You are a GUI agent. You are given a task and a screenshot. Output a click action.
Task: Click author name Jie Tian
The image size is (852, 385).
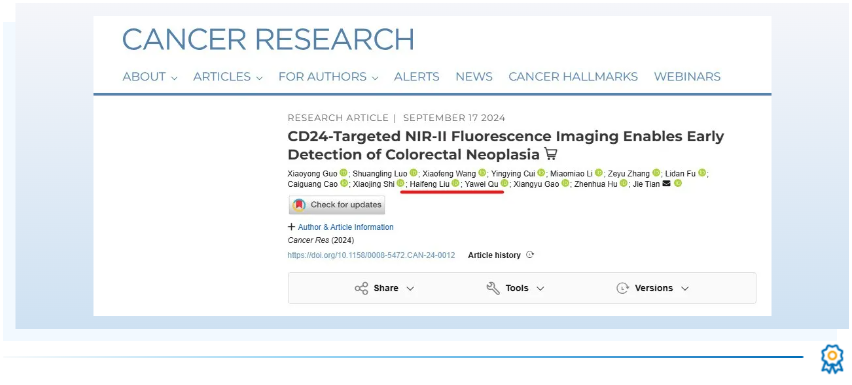647,184
